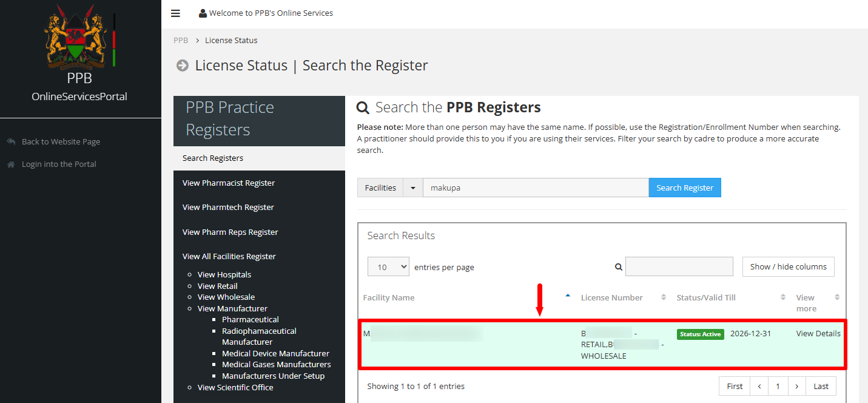This screenshot has height=403, width=868.
Task: Sort by View more column arrows
Action: (x=837, y=297)
